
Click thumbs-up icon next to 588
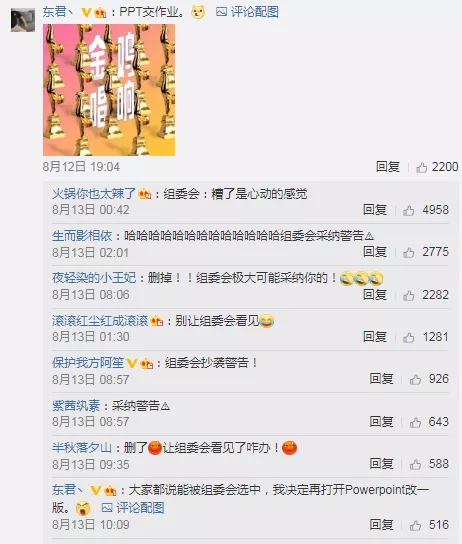click(415, 465)
